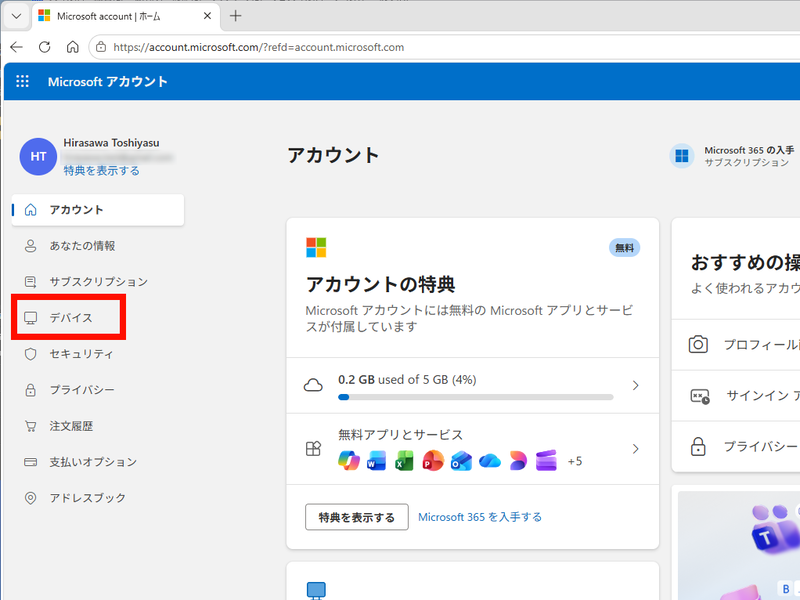Click the 無料 badge
Screen dimensions: 800x600
[624, 248]
